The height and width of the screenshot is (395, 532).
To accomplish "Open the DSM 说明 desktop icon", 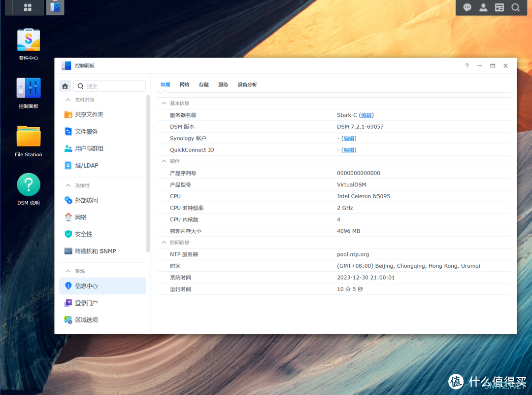I will tap(29, 189).
